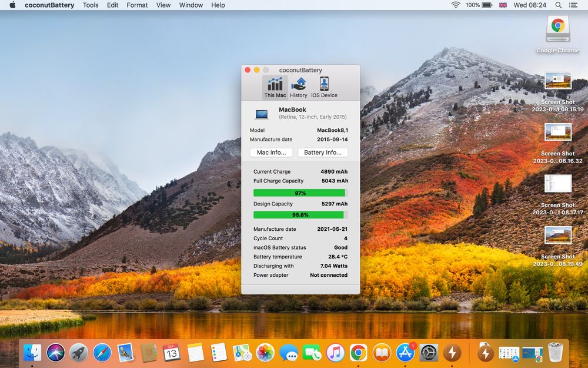Click the 5043 mAh full charge value

[x=335, y=181]
